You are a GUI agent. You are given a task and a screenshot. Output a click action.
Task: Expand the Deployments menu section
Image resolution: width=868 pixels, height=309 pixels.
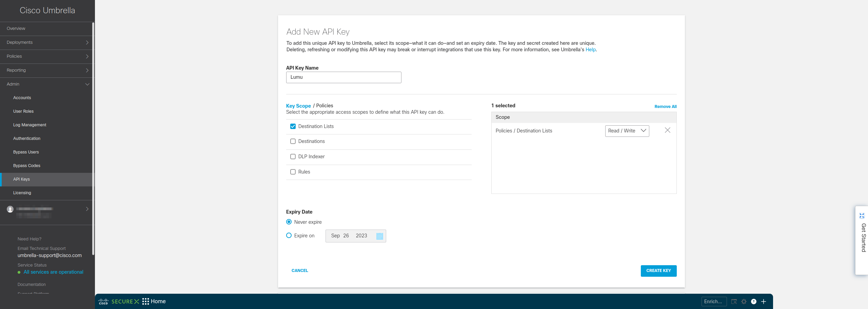pos(47,42)
